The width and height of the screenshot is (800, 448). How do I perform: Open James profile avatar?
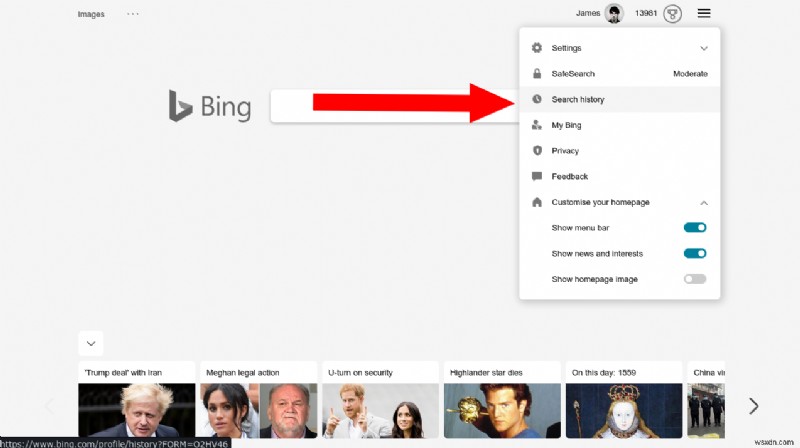click(x=614, y=13)
